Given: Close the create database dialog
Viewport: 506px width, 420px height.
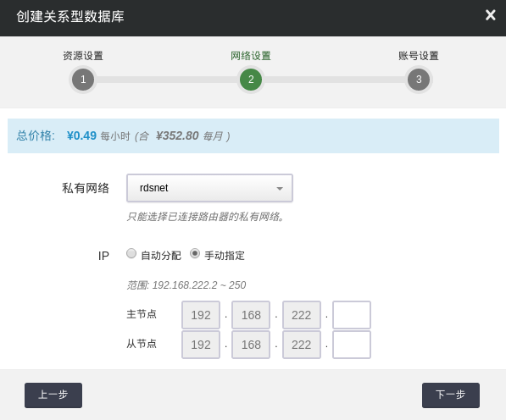Looking at the screenshot, I should point(490,15).
